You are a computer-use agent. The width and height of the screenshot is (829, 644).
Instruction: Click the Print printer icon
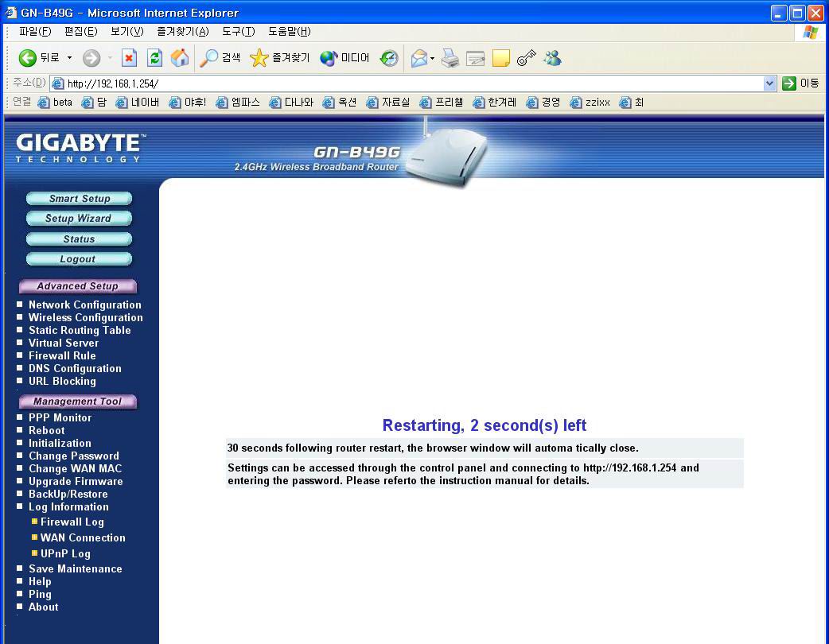coord(450,57)
